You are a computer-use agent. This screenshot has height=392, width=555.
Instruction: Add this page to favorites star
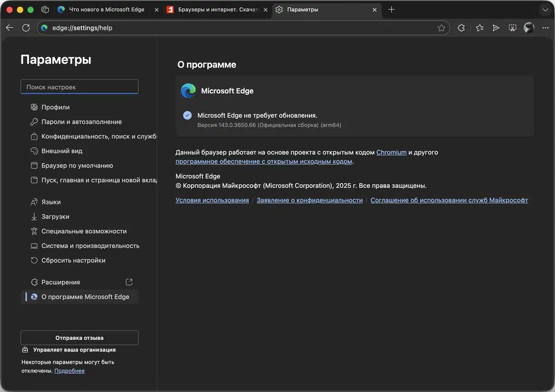[441, 28]
